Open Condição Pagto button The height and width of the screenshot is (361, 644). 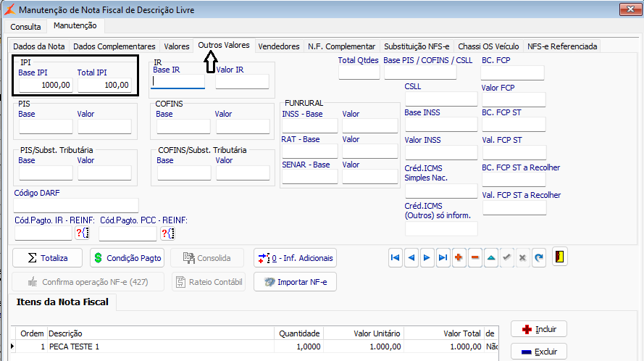point(127,258)
